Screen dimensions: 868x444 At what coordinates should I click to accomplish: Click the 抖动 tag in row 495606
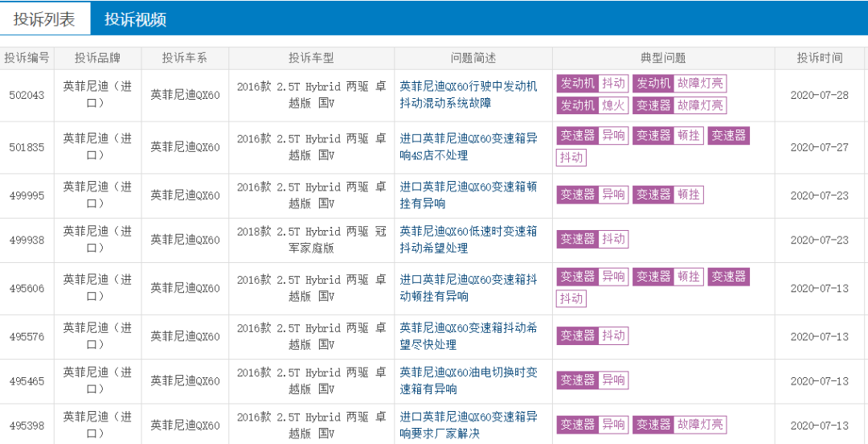571,298
